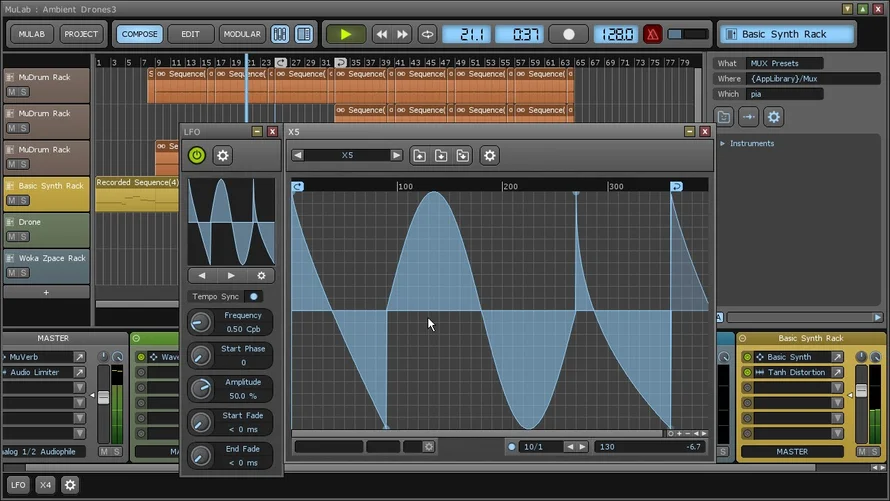890x501 pixels.
Task: Open LFO settings gear icon
Action: (x=223, y=155)
